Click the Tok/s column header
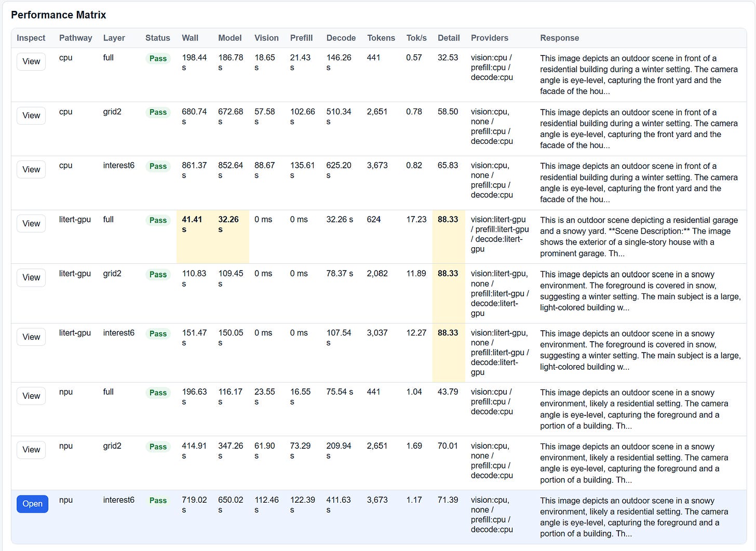Screen dimensions: 756x551 [416, 38]
